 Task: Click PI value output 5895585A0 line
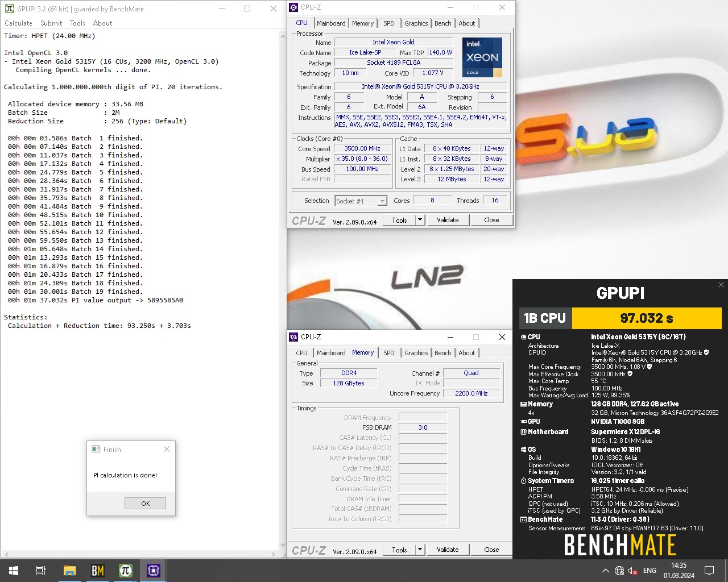click(x=96, y=300)
